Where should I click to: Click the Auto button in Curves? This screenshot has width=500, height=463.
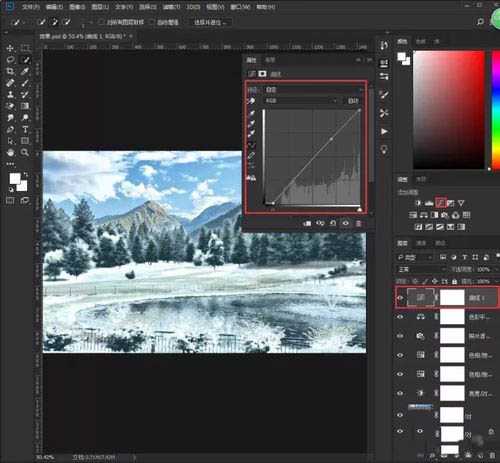(x=353, y=100)
